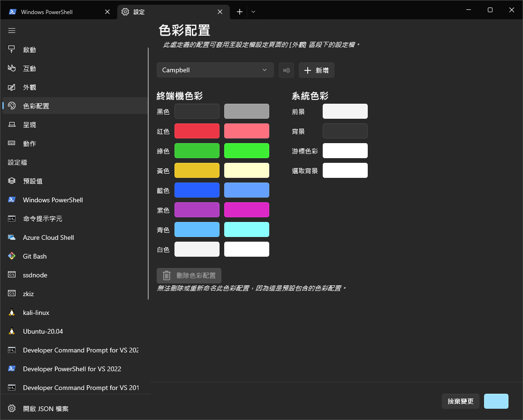This screenshot has width=523, height=420.
Task: Open the kali-linux penguin profile icon
Action: point(12,313)
